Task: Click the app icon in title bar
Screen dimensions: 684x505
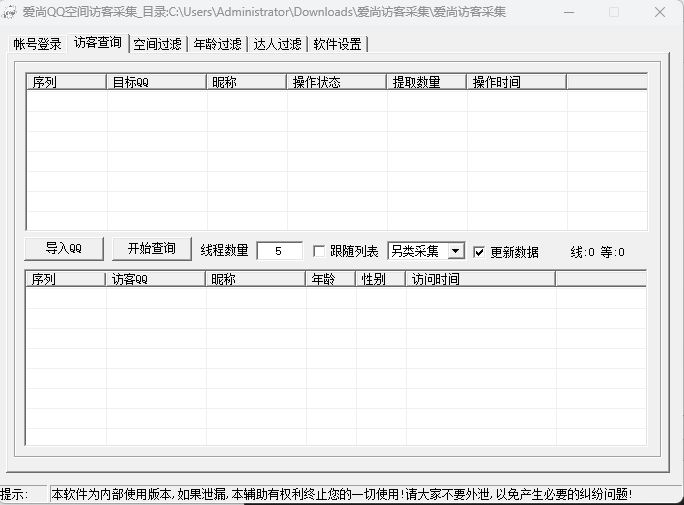Action: tap(11, 12)
